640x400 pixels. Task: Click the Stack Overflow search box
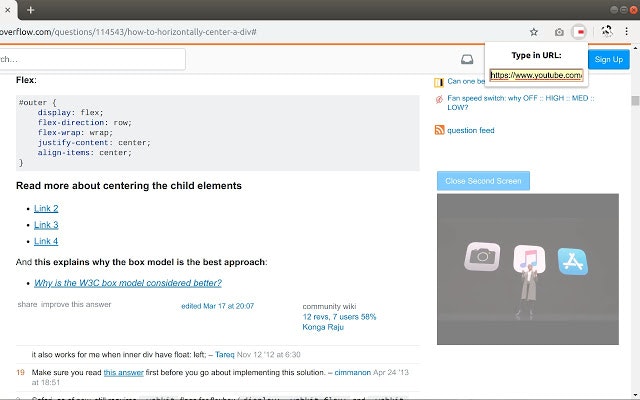[92, 59]
